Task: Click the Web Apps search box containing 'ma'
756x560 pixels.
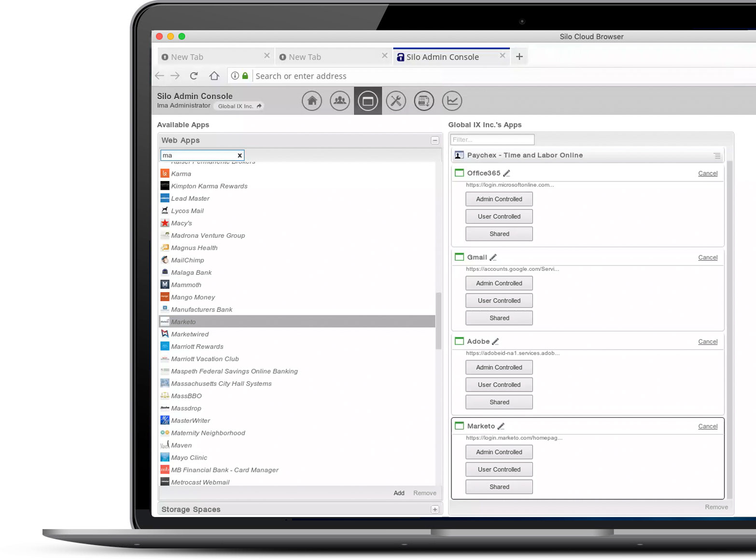Action: tap(202, 155)
